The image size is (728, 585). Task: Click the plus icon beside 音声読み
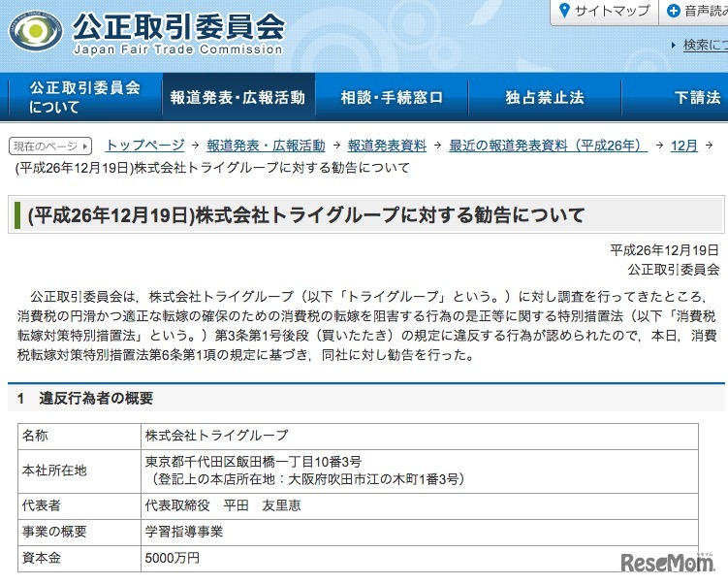[x=673, y=11]
